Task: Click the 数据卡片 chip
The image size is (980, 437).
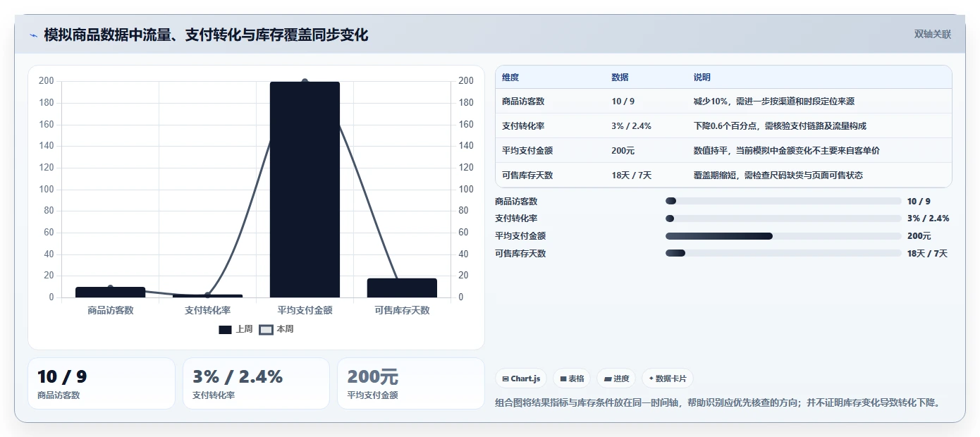Action: [667, 378]
